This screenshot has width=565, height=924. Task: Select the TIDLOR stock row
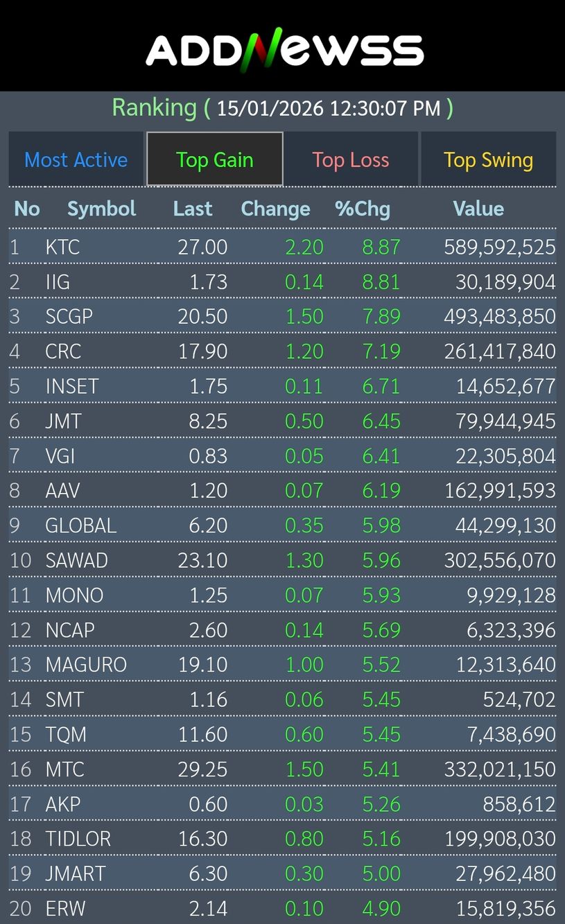pyautogui.click(x=78, y=839)
